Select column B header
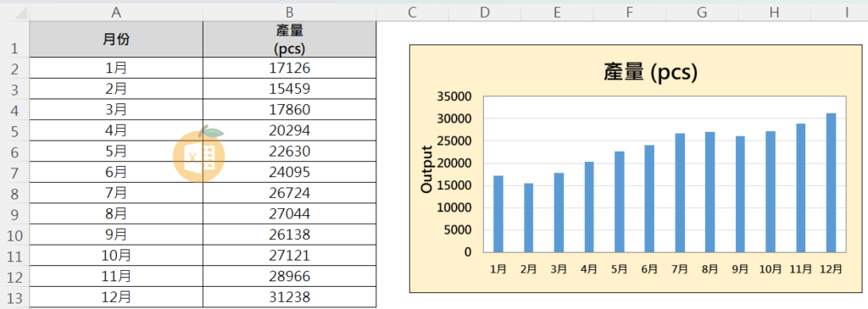 coord(290,12)
